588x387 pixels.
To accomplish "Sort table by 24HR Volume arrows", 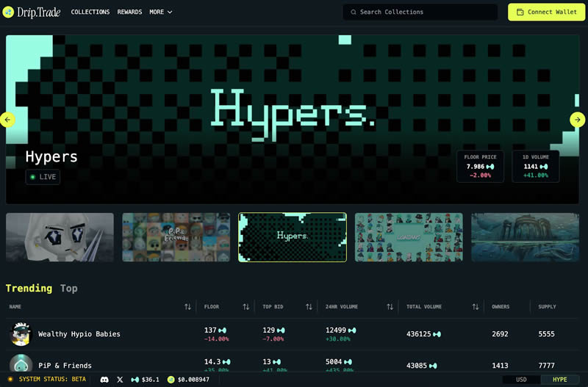I will (390, 307).
